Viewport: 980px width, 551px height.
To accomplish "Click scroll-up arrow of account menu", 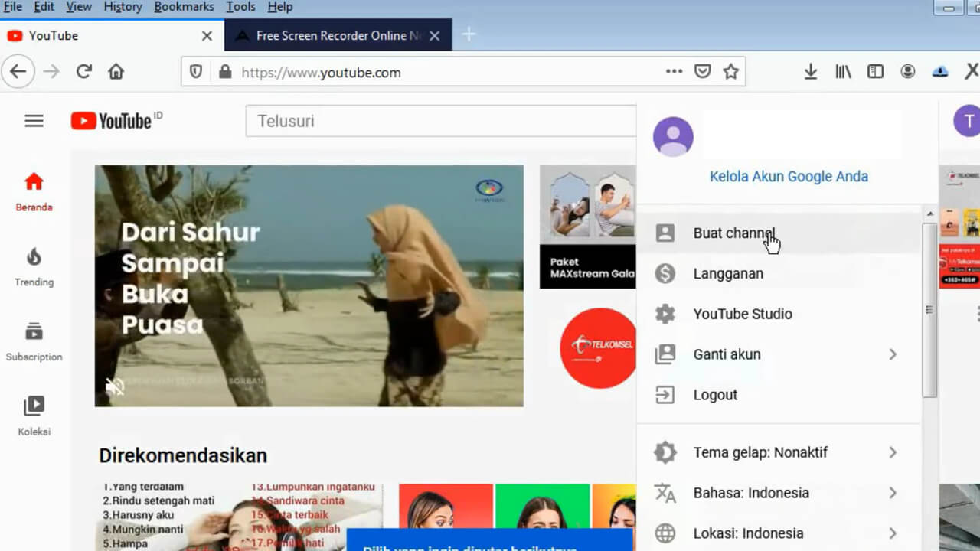I will click(x=930, y=214).
